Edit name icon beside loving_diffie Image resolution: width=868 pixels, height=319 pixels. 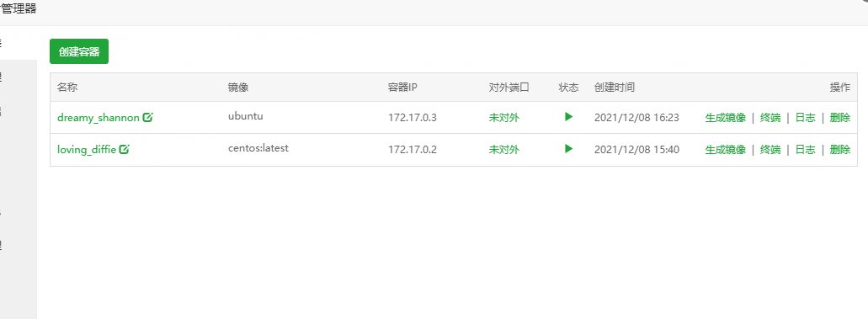(124, 150)
